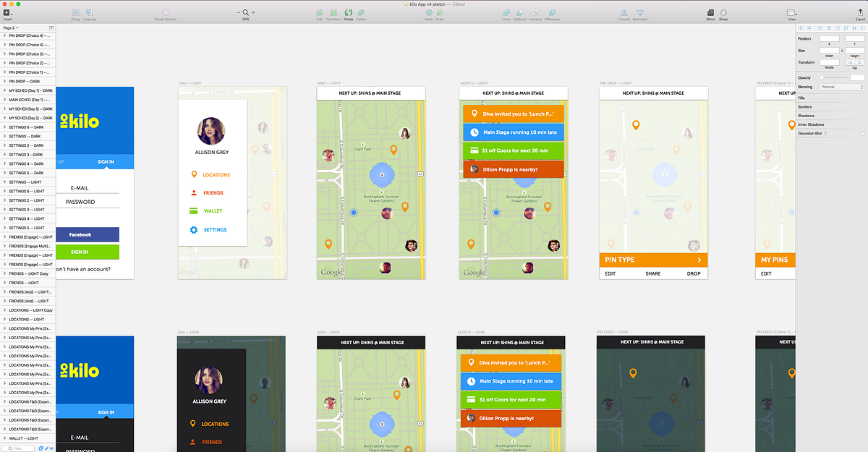Click the Group toolbar icon
Image resolution: width=868 pixels, height=452 pixels.
point(75,13)
